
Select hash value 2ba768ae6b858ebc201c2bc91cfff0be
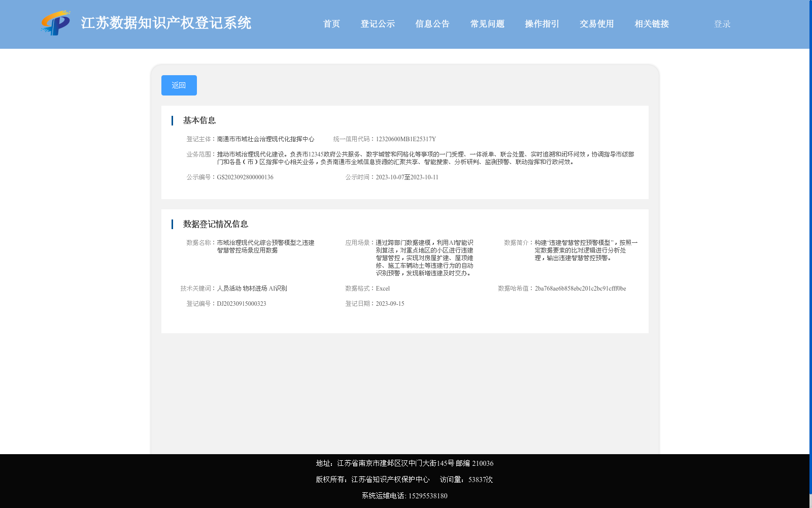tap(580, 289)
